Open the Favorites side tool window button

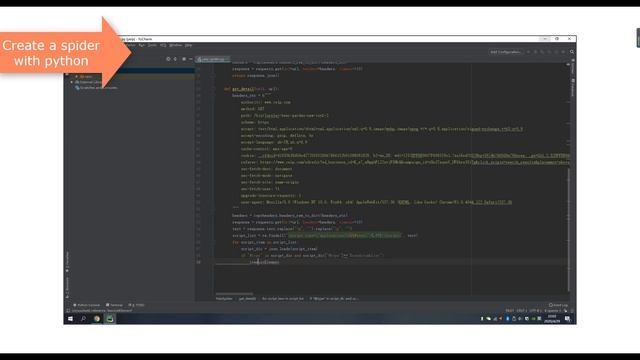click(x=67, y=261)
